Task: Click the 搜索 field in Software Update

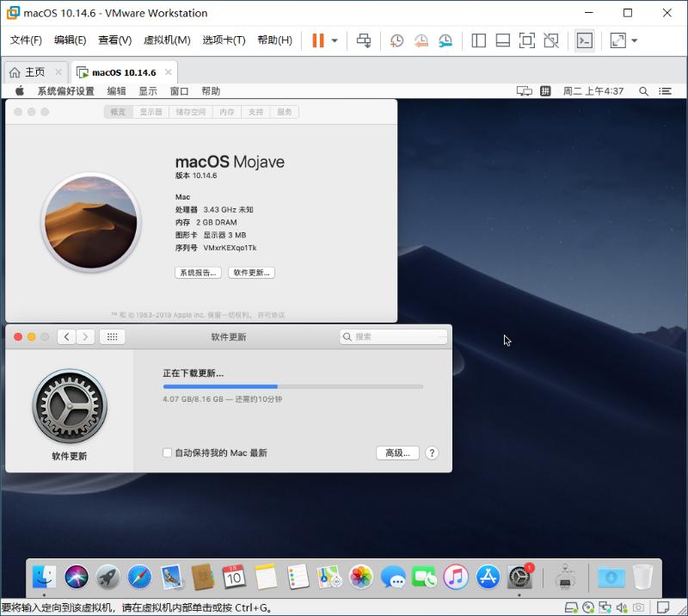Action: [392, 337]
